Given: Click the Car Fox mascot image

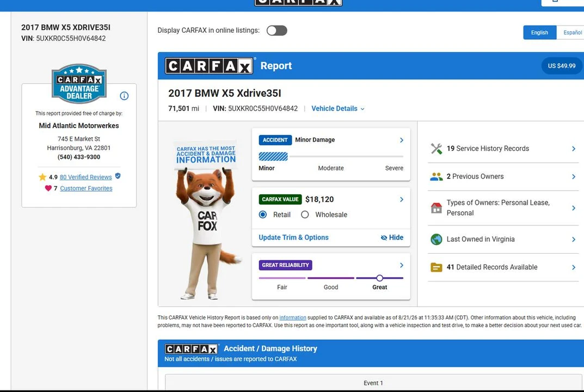Looking at the screenshot, I should pos(207,220).
